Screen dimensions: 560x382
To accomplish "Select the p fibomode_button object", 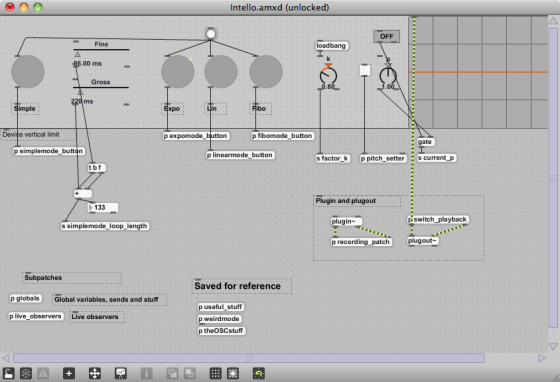I will (x=282, y=136).
